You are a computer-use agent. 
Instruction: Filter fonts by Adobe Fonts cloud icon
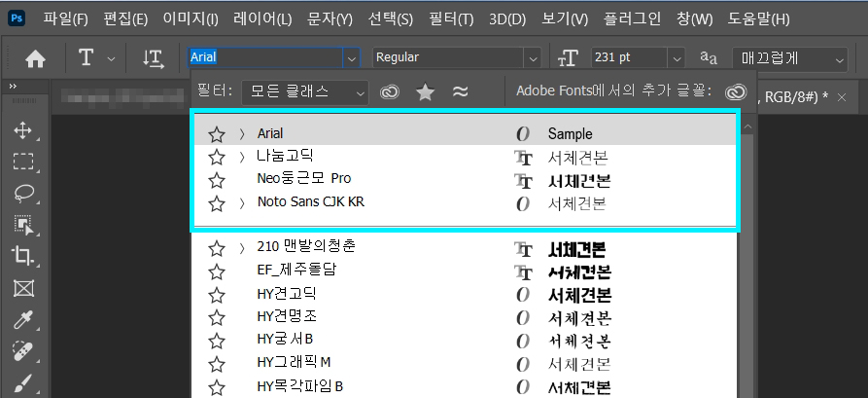(390, 92)
